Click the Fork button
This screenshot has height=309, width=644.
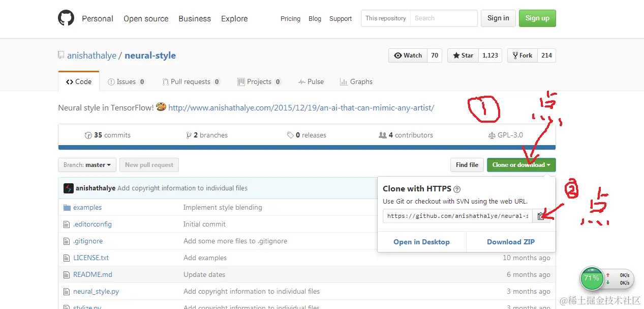(x=522, y=55)
